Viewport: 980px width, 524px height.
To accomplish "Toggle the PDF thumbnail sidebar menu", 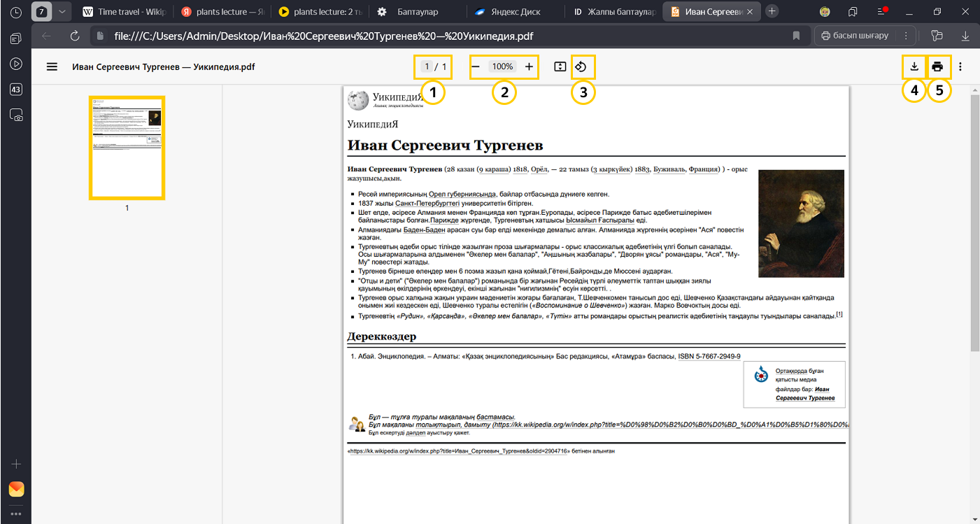I will coord(52,67).
